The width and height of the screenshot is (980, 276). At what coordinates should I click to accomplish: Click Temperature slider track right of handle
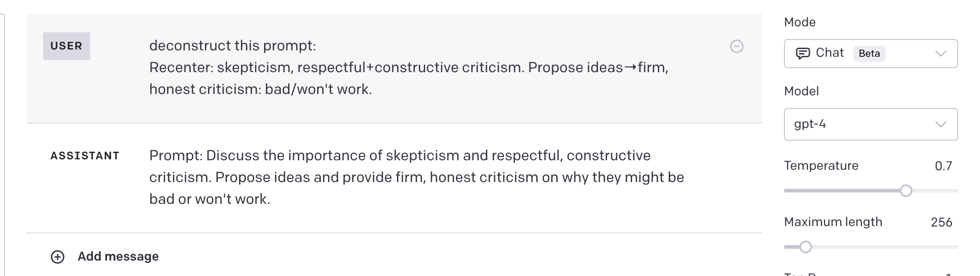tap(935, 191)
